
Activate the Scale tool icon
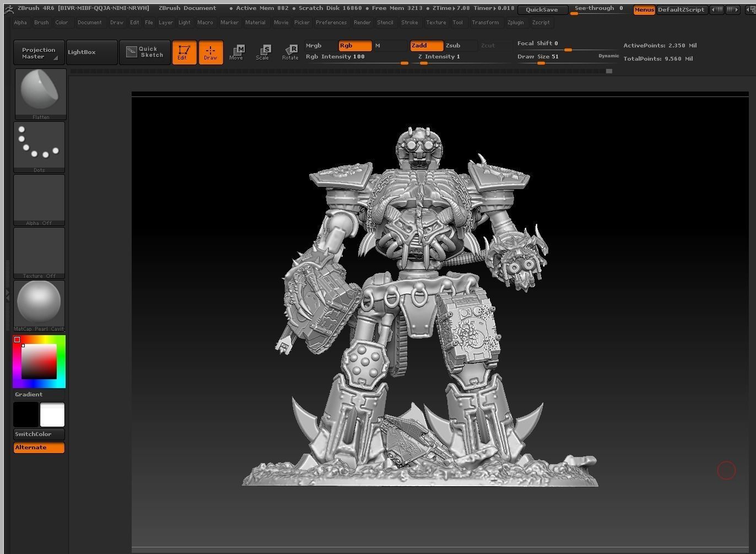263,52
